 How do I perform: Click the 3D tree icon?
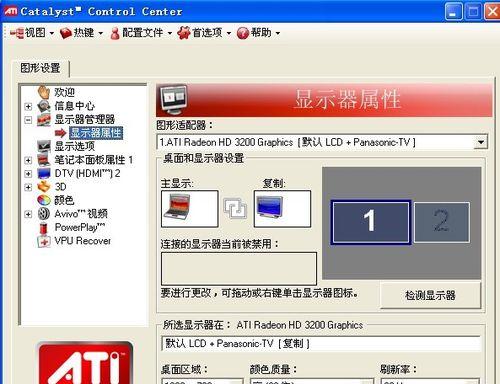click(44, 187)
